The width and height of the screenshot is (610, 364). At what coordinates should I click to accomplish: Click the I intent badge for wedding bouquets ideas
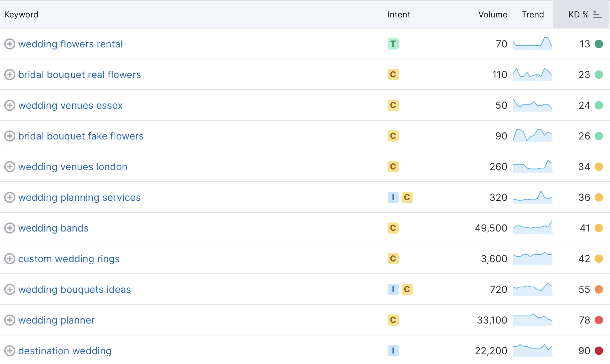pos(393,289)
